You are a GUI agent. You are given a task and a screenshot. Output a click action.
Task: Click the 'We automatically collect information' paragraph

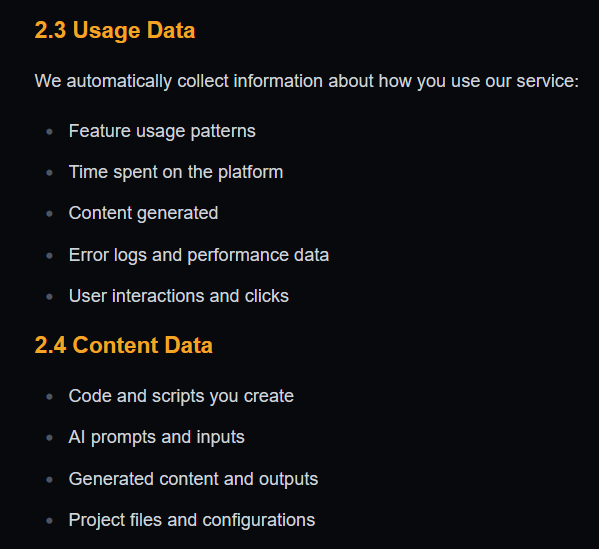click(x=307, y=81)
